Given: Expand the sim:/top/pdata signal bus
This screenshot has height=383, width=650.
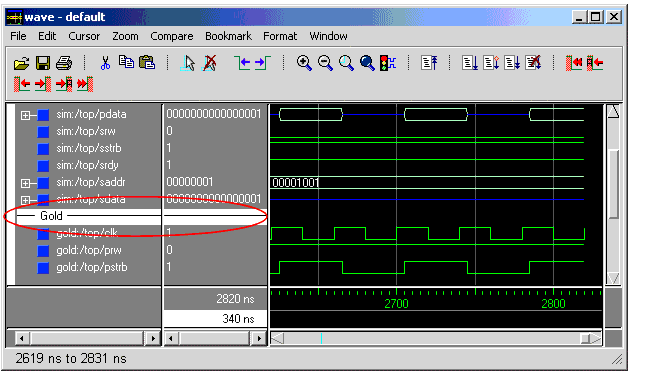Looking at the screenshot, I should click(x=25, y=115).
